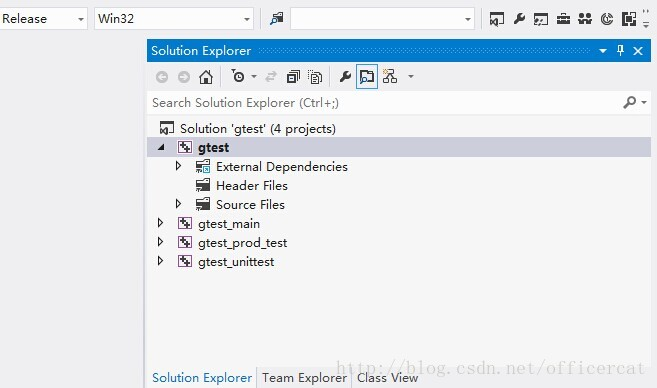657x388 pixels.
Task: Close the Solution Explorer panel
Action: [638, 51]
